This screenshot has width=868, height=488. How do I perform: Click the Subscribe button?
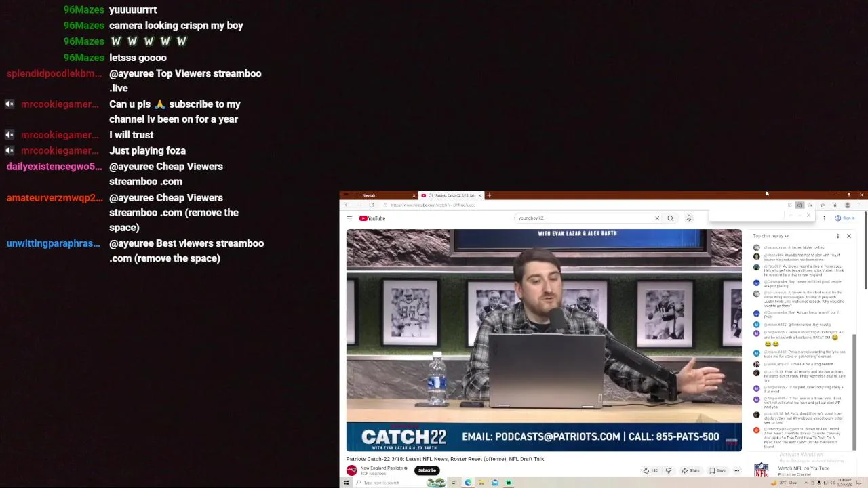pyautogui.click(x=427, y=470)
